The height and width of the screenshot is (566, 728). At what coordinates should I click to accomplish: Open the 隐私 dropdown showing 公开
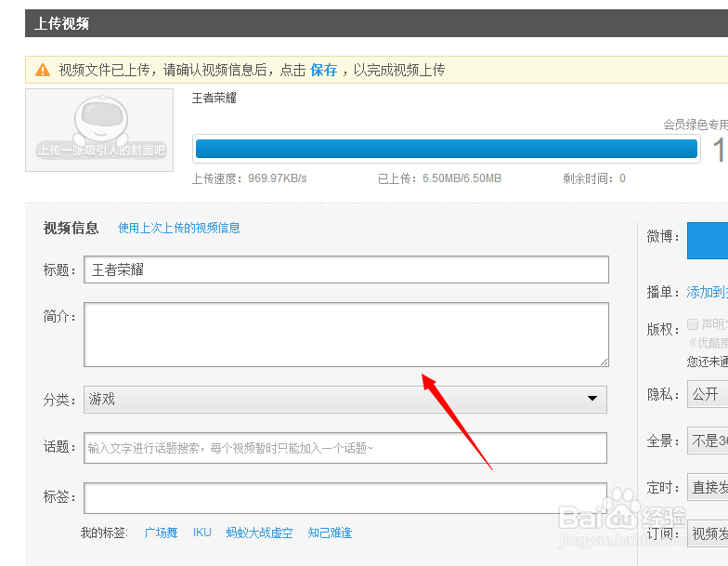(708, 394)
